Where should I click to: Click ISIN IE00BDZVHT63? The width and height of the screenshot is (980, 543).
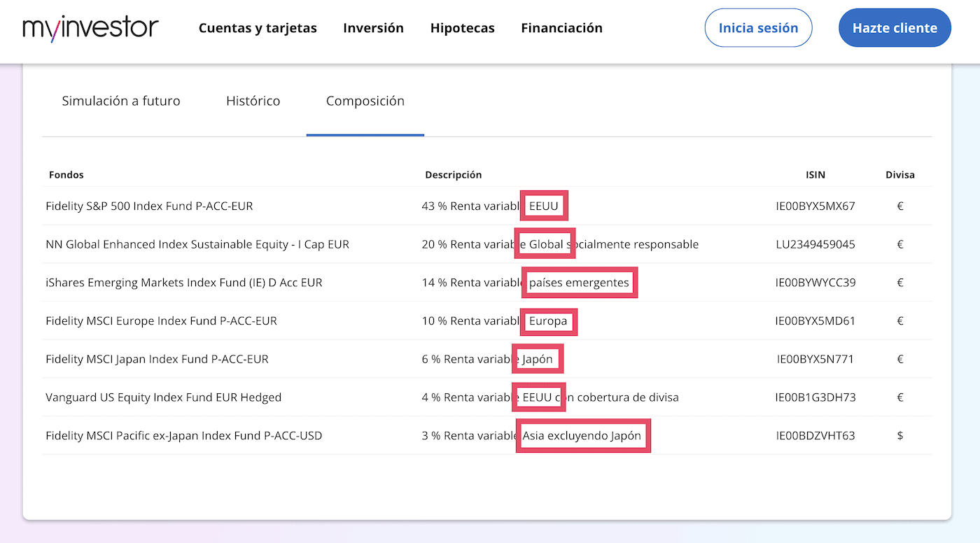(815, 435)
